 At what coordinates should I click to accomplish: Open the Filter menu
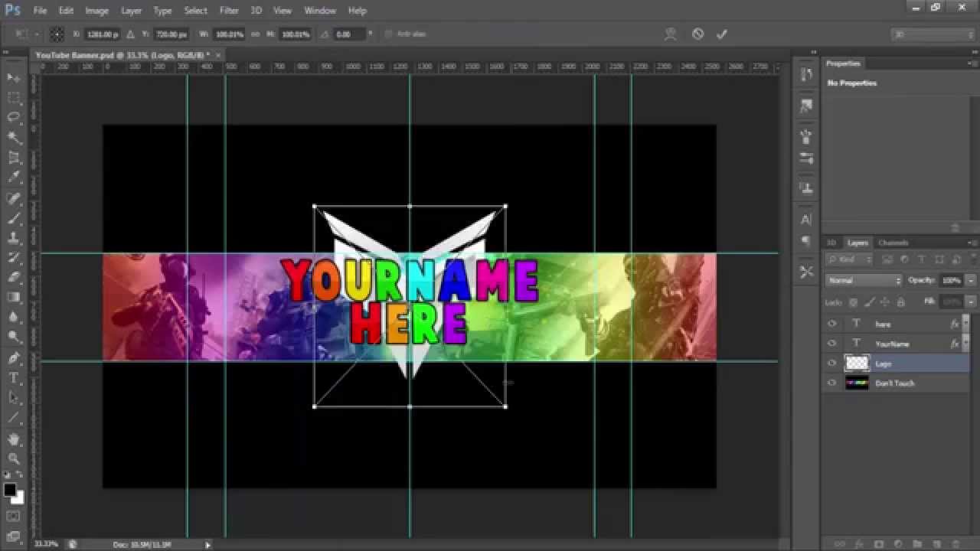(x=229, y=11)
